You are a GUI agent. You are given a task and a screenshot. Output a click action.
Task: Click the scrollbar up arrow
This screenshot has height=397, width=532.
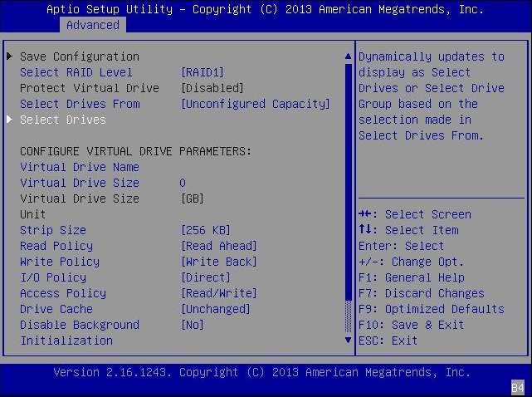pyautogui.click(x=348, y=56)
